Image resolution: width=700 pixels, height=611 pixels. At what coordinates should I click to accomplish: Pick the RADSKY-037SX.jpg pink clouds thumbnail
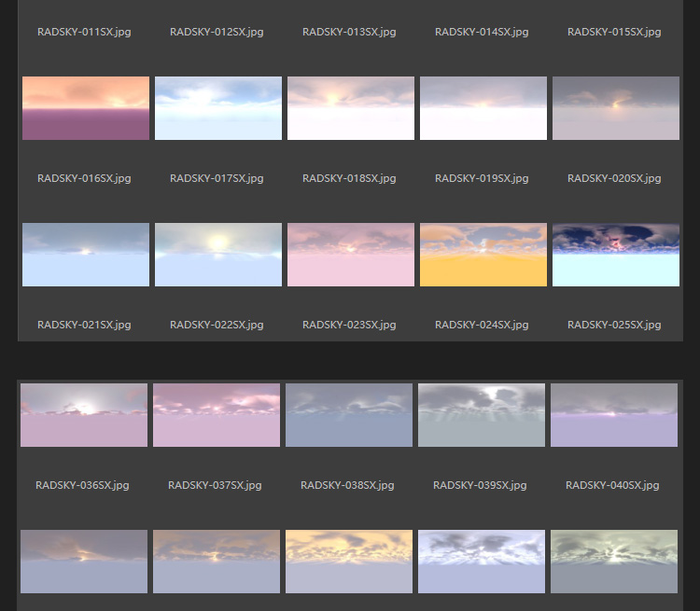tap(217, 415)
